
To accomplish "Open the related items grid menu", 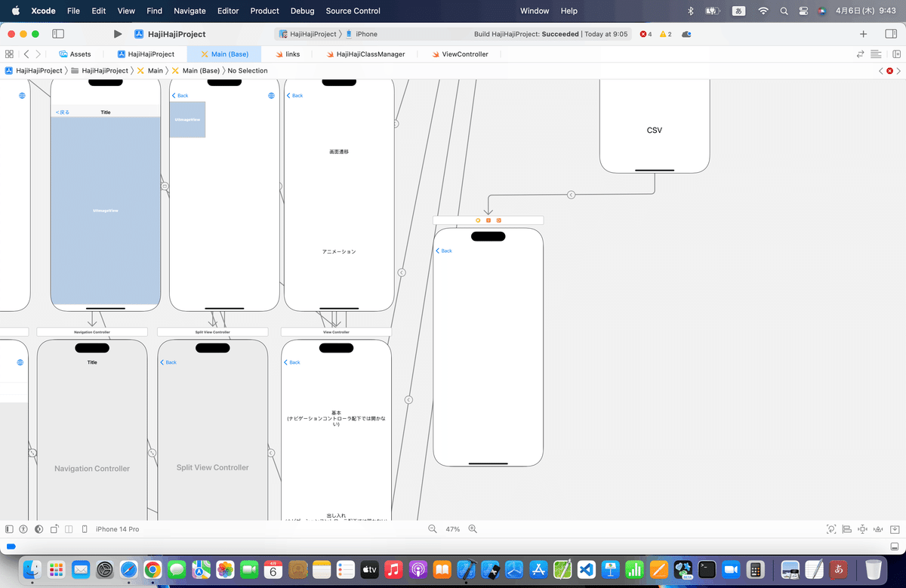I will pyautogui.click(x=9, y=54).
